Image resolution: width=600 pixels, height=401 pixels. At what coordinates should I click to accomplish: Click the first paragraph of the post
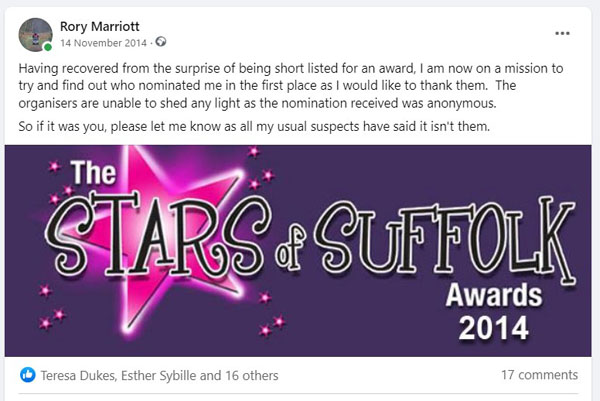coord(290,84)
